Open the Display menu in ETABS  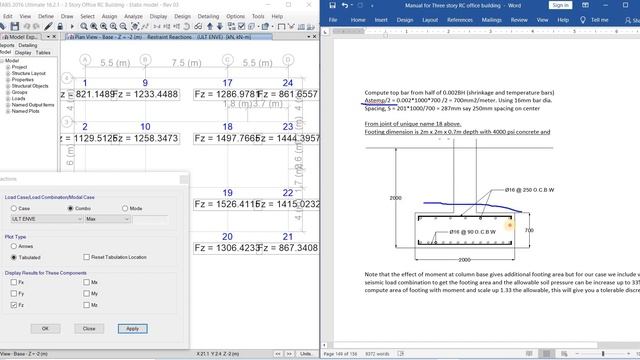coord(158,16)
